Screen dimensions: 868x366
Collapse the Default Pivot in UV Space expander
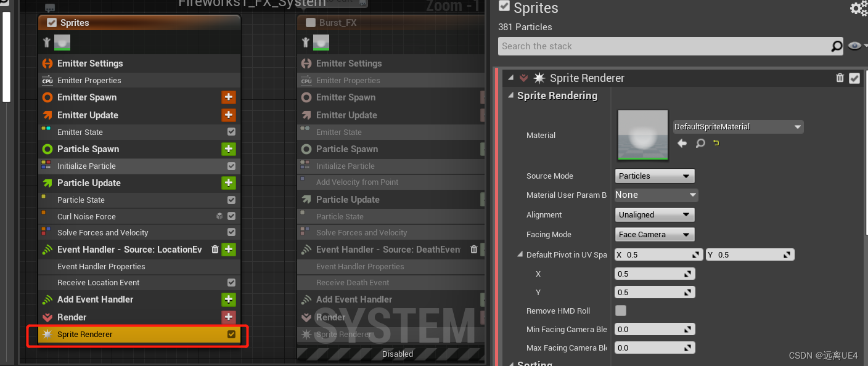[x=520, y=254]
